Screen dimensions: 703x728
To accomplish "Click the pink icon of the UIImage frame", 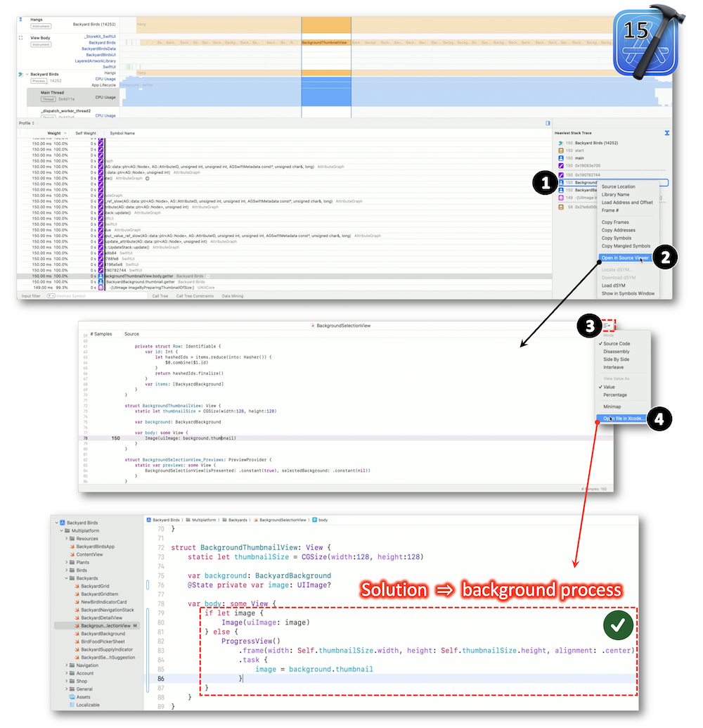I will pyautogui.click(x=560, y=198).
